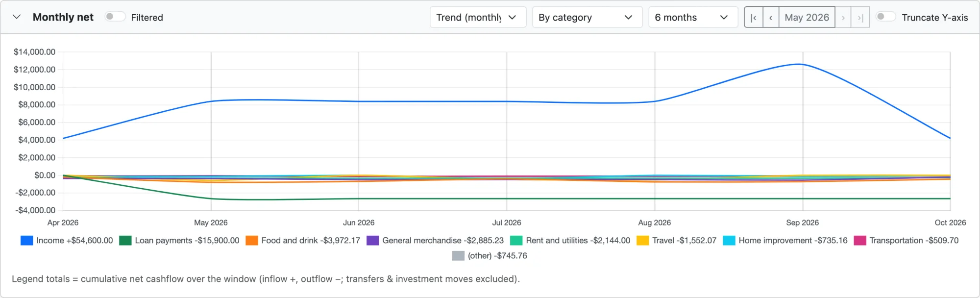Screen dimensions: 980x298
Task: Open the Trend (monthly) dropdown
Action: point(478,17)
